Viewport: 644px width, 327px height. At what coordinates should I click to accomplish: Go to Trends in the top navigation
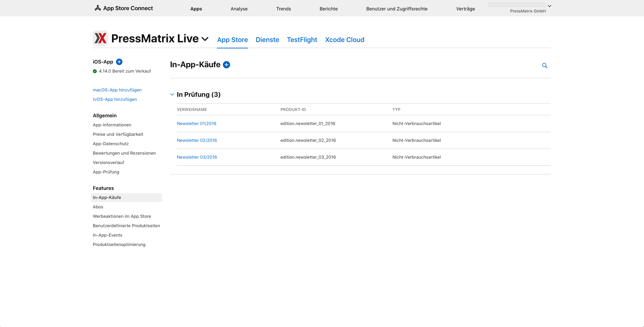coord(283,9)
